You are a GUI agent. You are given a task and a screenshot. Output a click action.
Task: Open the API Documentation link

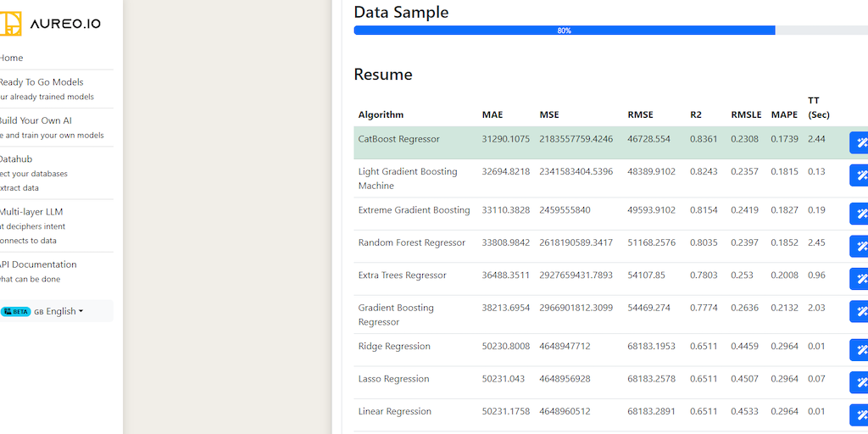38,264
